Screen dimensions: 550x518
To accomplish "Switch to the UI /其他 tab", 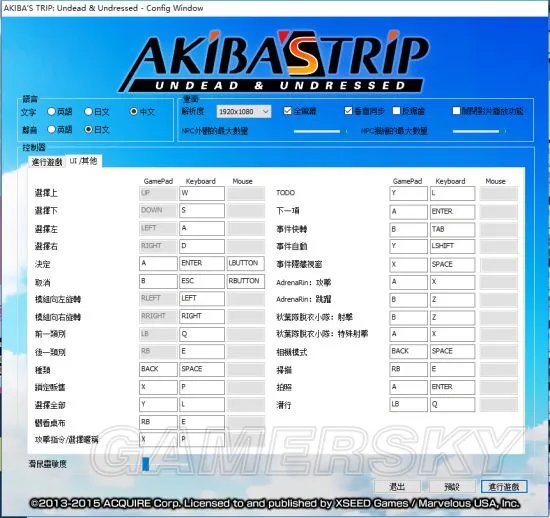I will [x=83, y=161].
